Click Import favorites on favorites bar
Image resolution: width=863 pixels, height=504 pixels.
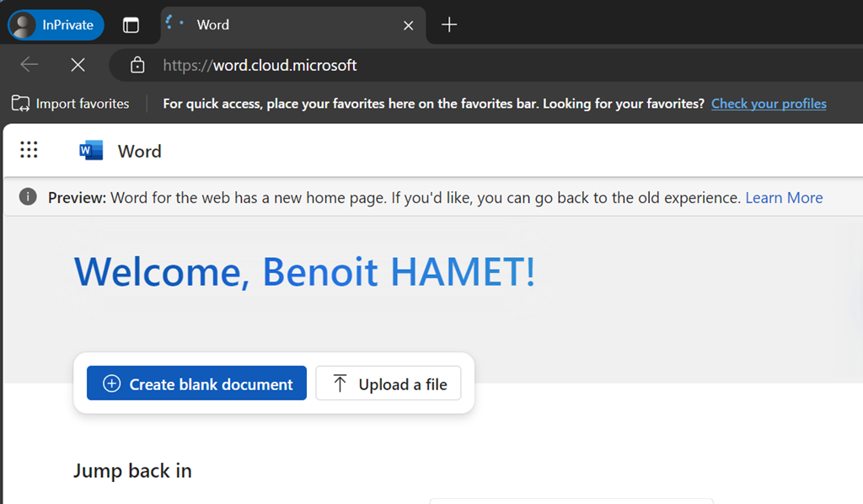[71, 104]
